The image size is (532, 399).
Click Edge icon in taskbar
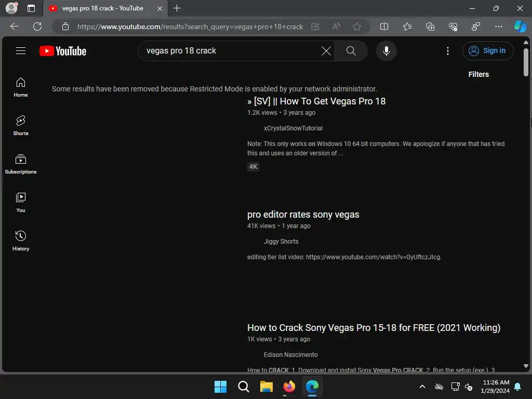tap(312, 387)
